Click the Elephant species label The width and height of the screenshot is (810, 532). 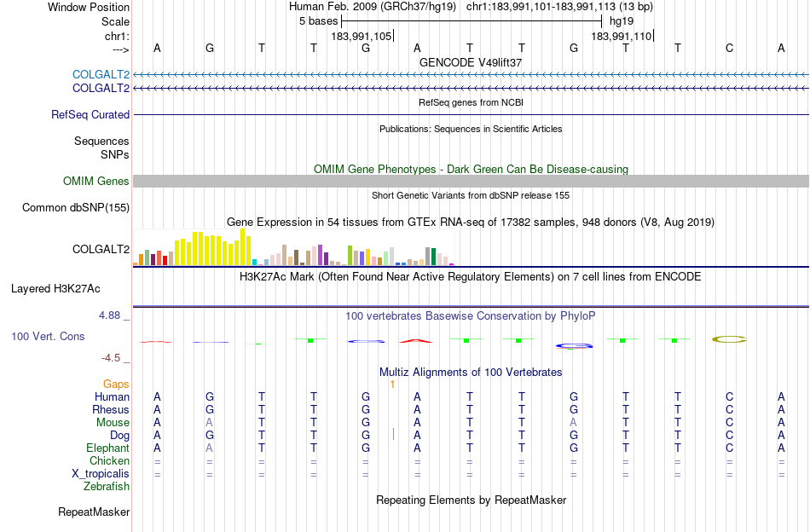click(108, 448)
